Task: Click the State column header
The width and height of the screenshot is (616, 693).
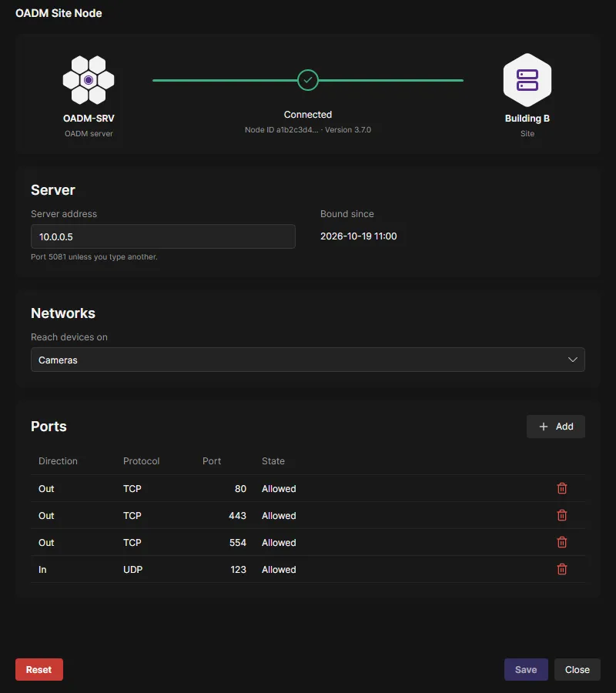Action: [273, 461]
